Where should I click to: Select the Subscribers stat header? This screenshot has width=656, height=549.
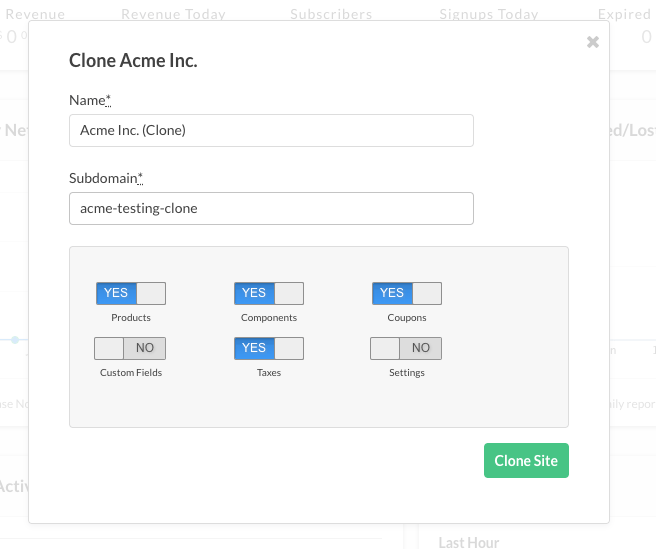331,15
